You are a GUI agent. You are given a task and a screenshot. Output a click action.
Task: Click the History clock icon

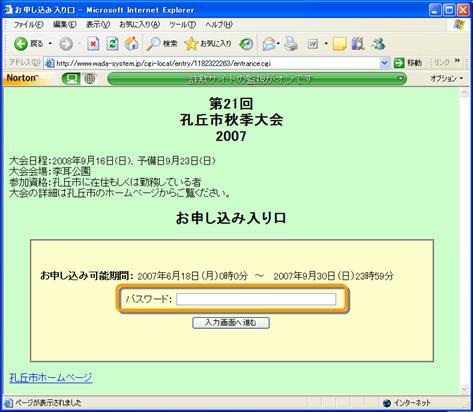(246, 44)
